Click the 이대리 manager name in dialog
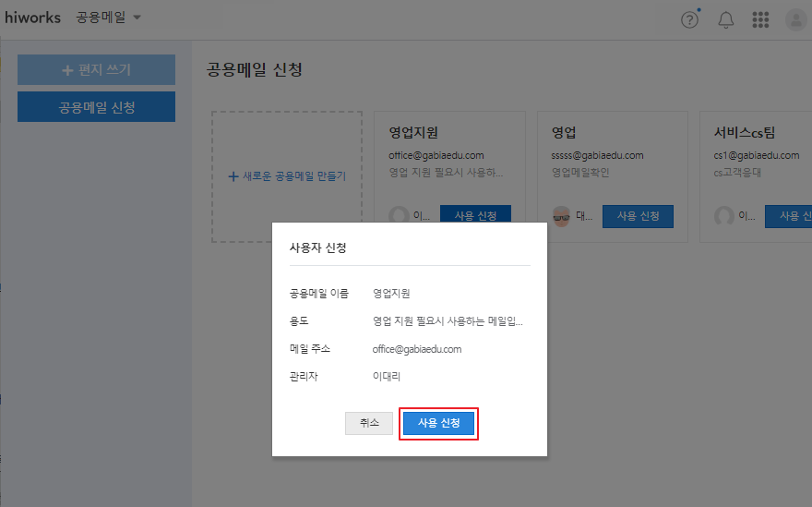This screenshot has width=812, height=507. tap(387, 377)
